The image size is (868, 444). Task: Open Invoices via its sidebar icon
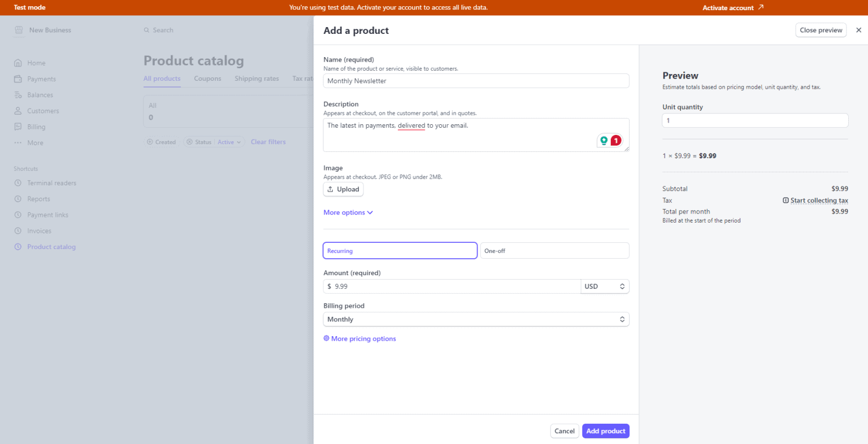pyautogui.click(x=19, y=230)
